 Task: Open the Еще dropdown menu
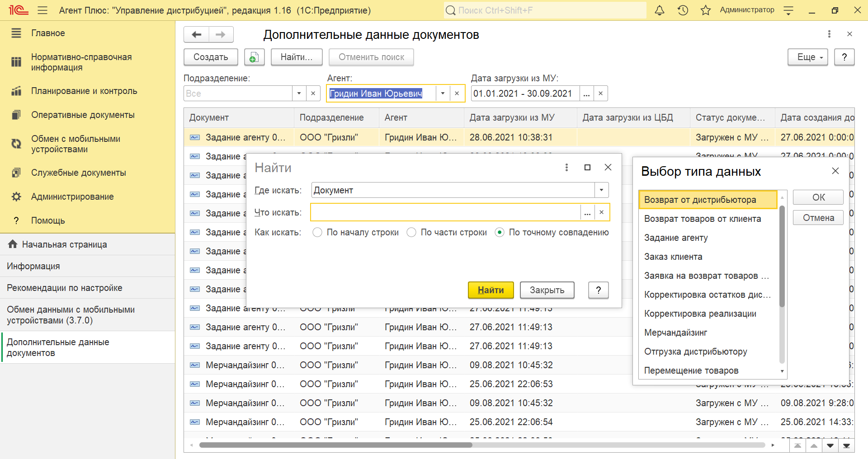pos(807,57)
